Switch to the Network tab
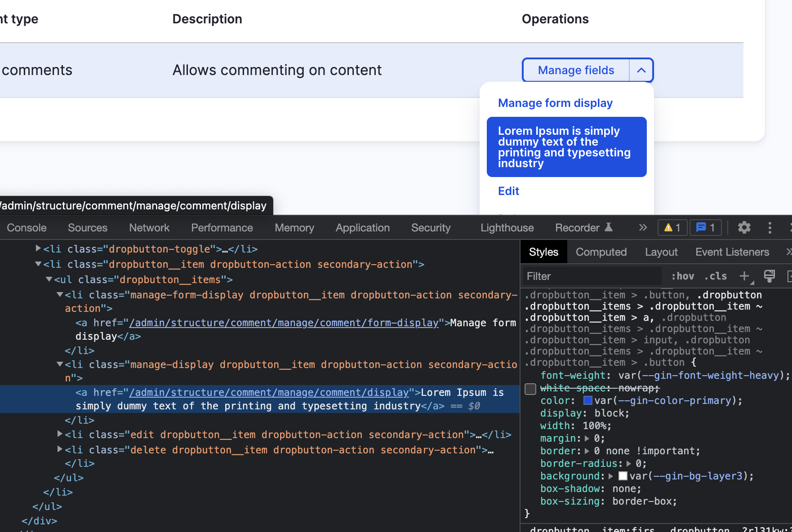The height and width of the screenshot is (532, 792). tap(149, 228)
